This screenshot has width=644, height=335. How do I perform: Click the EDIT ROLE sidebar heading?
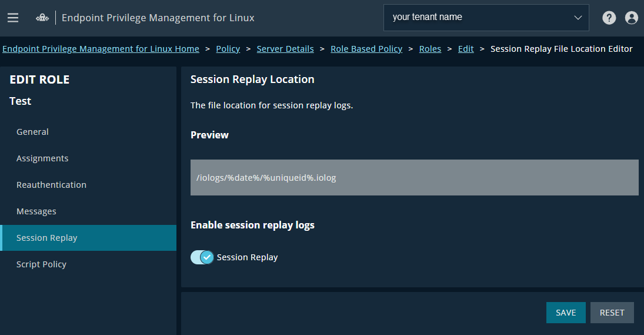(x=39, y=79)
